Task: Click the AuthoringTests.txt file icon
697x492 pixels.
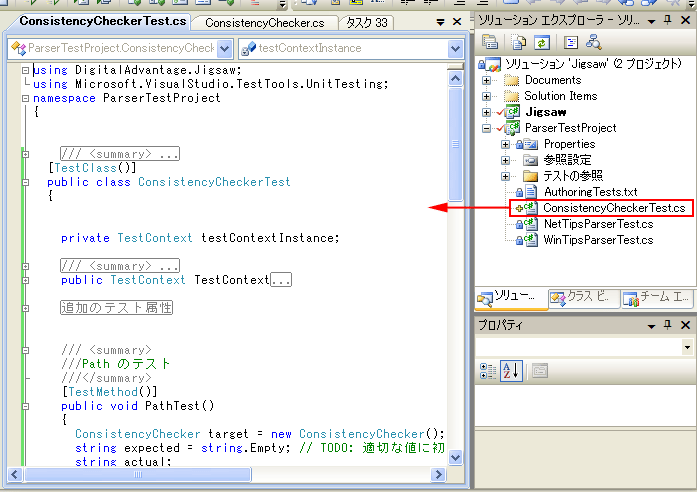Action: 530,192
